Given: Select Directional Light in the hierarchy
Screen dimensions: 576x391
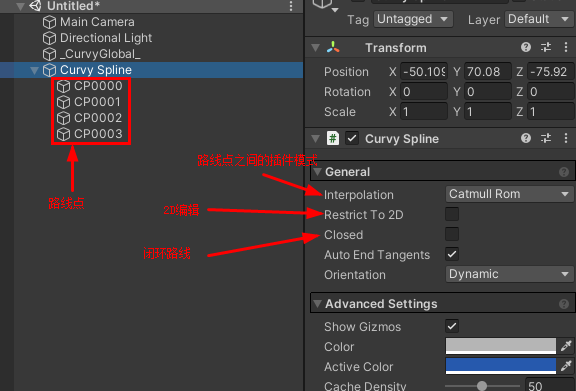Looking at the screenshot, I should (106, 38).
